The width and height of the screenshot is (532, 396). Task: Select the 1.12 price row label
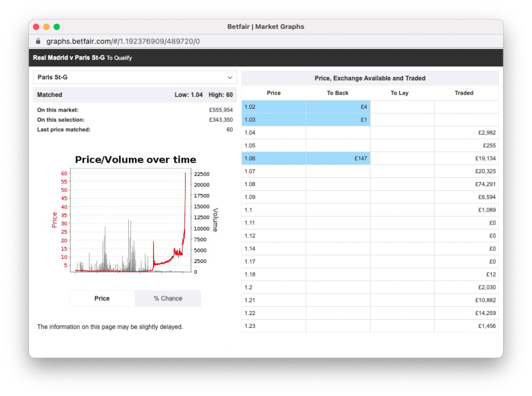(x=249, y=236)
